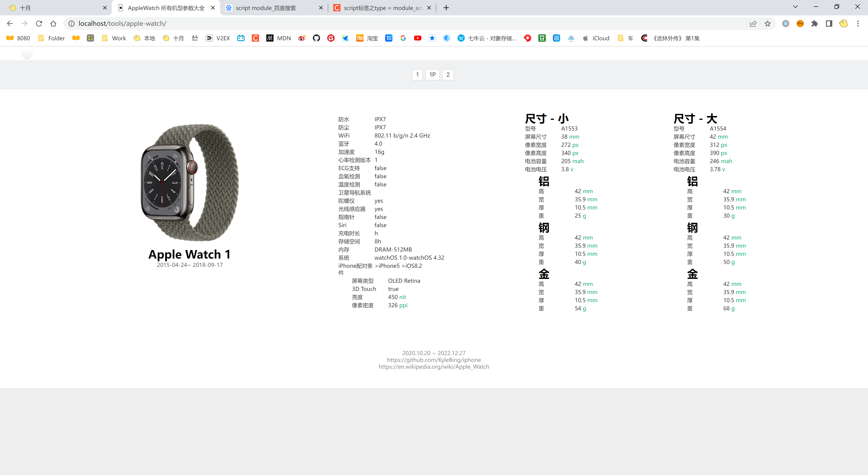The image size is (868, 475).
Task: Open the Apple_Watch Wikipedia link
Action: pyautogui.click(x=434, y=366)
